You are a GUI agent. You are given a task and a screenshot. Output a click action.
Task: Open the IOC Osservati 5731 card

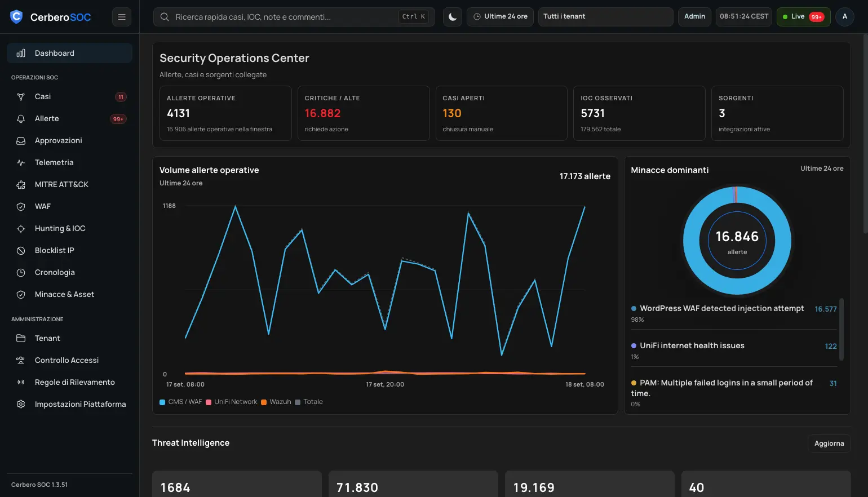pos(639,113)
